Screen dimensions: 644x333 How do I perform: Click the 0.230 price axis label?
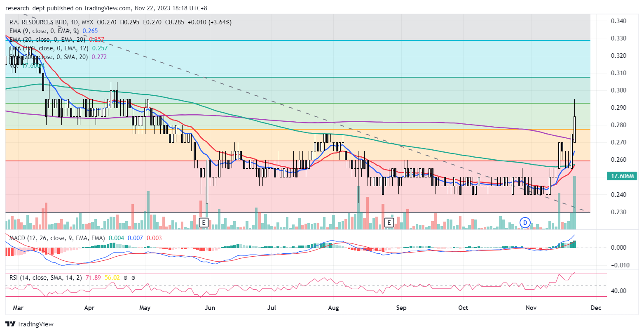click(618, 212)
